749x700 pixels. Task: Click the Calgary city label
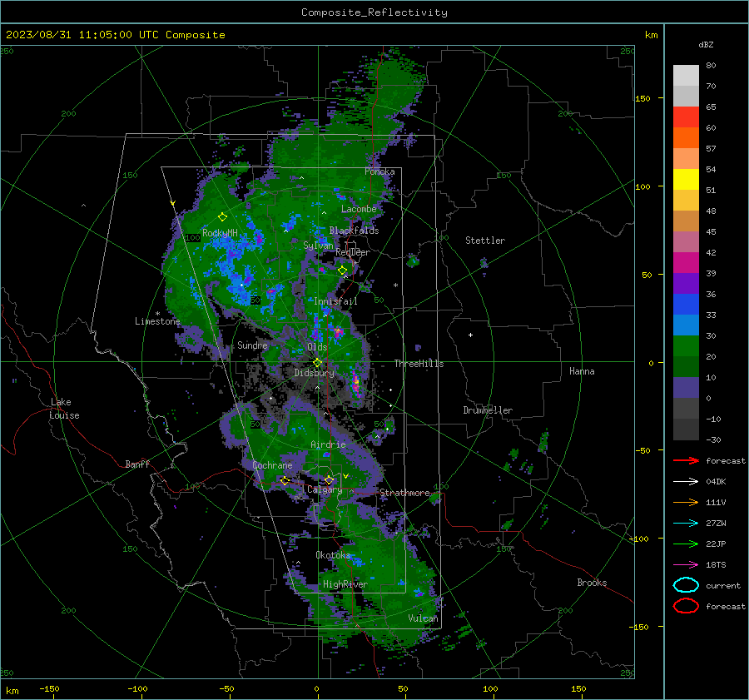tap(325, 489)
